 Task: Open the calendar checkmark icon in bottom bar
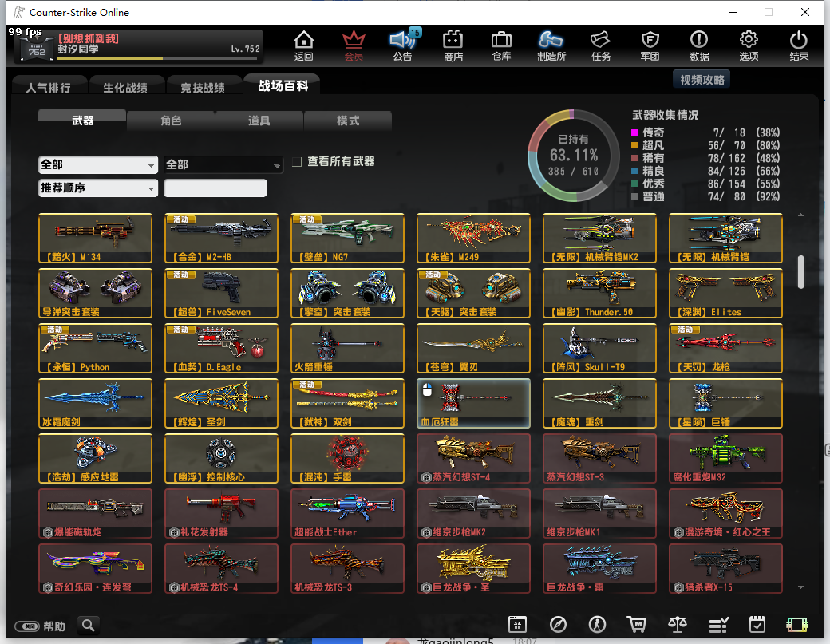click(x=757, y=624)
